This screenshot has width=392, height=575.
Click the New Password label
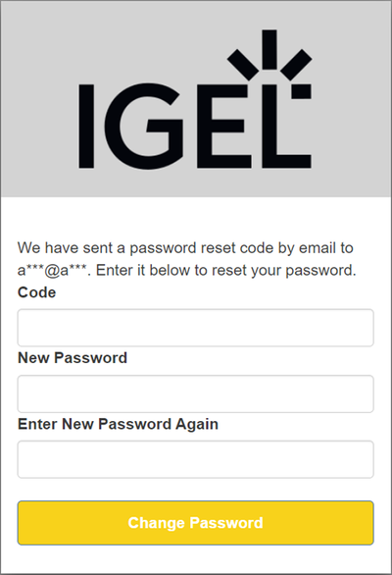coord(73,358)
